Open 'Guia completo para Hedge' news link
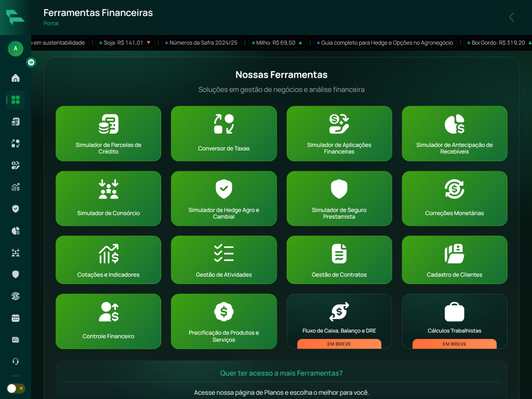The image size is (532, 399). [386, 43]
